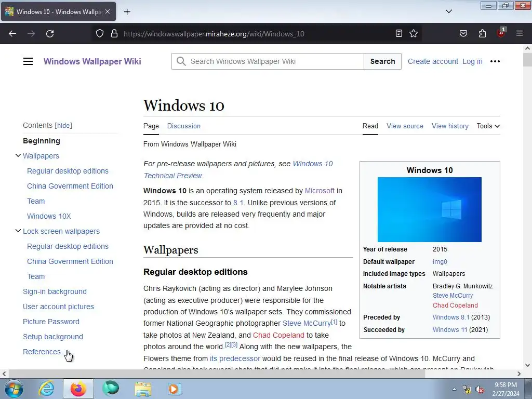Click the Search button
Screen dimensions: 532x399
point(382,61)
